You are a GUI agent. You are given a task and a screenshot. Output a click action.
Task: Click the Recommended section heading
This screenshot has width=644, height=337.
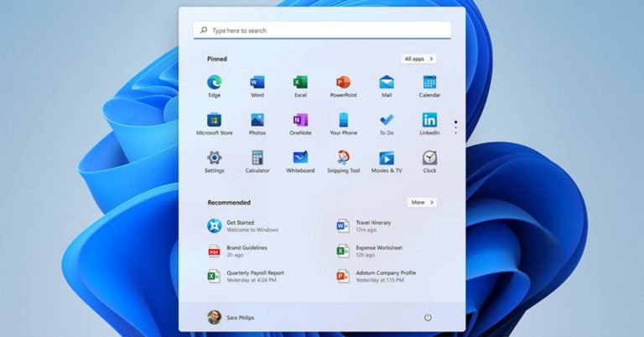229,202
